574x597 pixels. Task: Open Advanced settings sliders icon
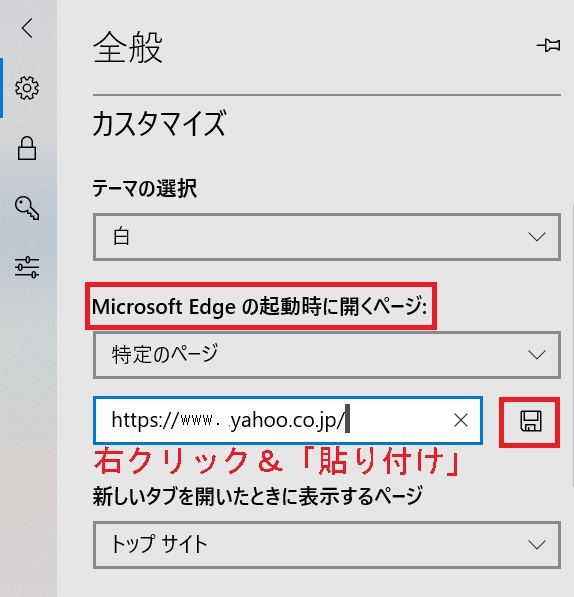click(27, 267)
